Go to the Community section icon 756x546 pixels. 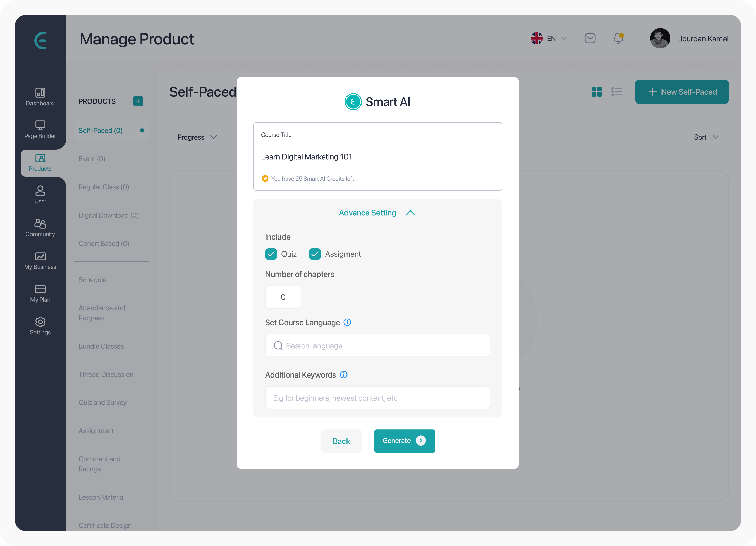[40, 223]
